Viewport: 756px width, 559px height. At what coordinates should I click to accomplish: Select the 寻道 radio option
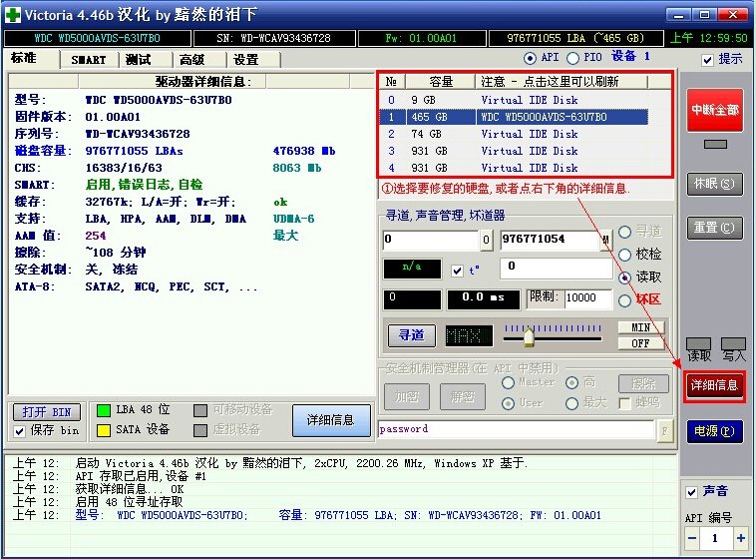(x=625, y=233)
